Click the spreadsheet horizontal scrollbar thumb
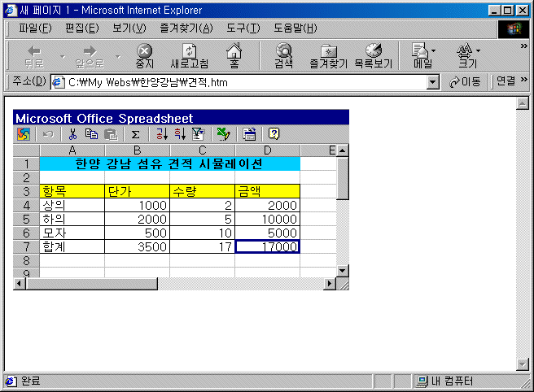Viewport: 534px width, 392px height. tap(92, 284)
